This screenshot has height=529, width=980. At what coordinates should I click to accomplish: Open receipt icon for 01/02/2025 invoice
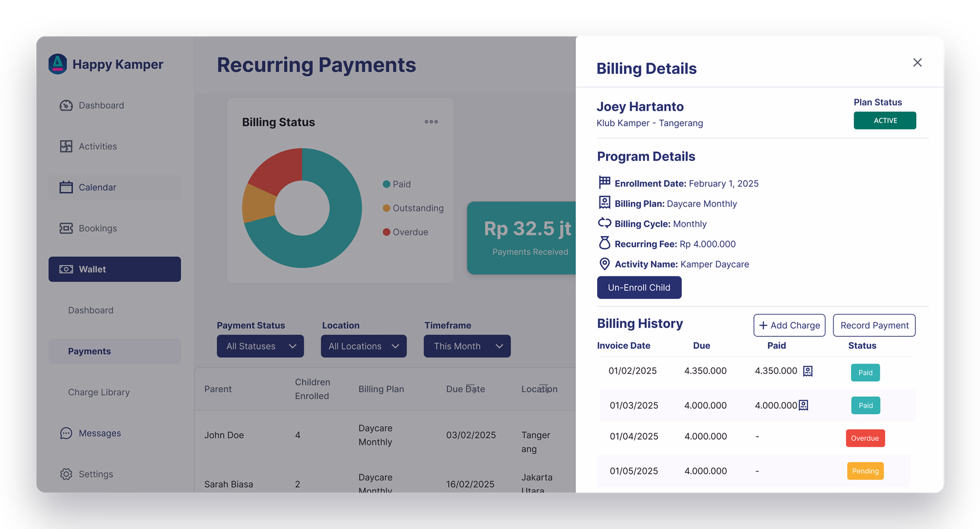pyautogui.click(x=808, y=371)
